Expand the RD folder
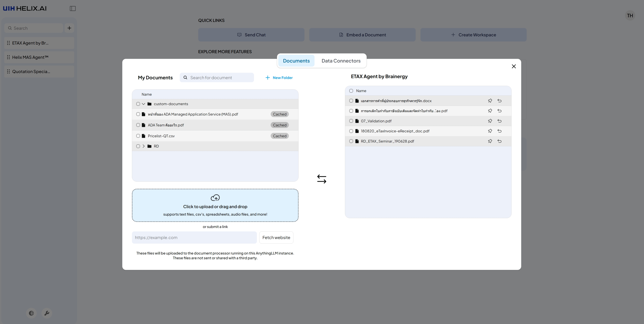 [x=143, y=146]
